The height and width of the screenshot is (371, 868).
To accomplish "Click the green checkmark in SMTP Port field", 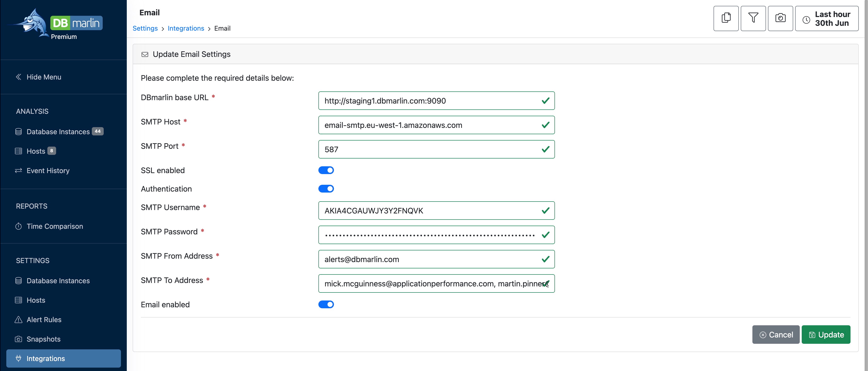I will [545, 150].
